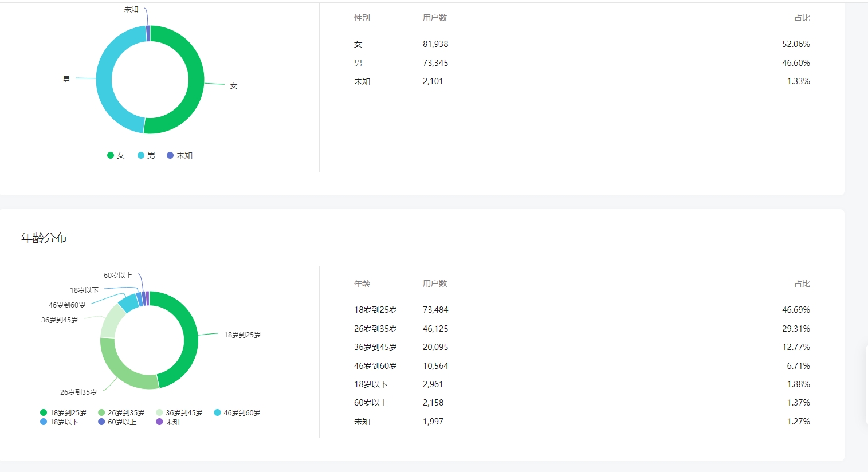Select the 女 row label in table
This screenshot has width=868, height=472.
[x=358, y=44]
